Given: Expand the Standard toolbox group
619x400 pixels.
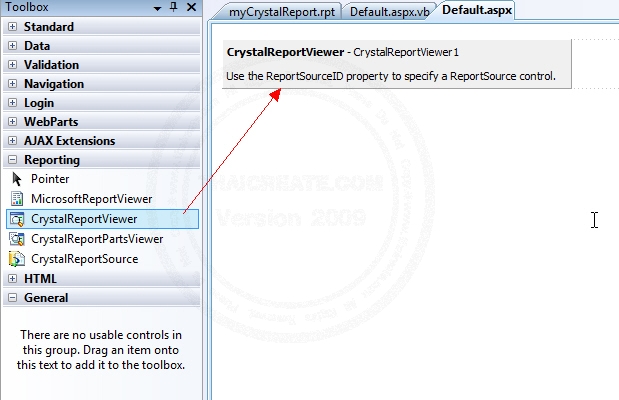Looking at the screenshot, I should tap(13, 26).
